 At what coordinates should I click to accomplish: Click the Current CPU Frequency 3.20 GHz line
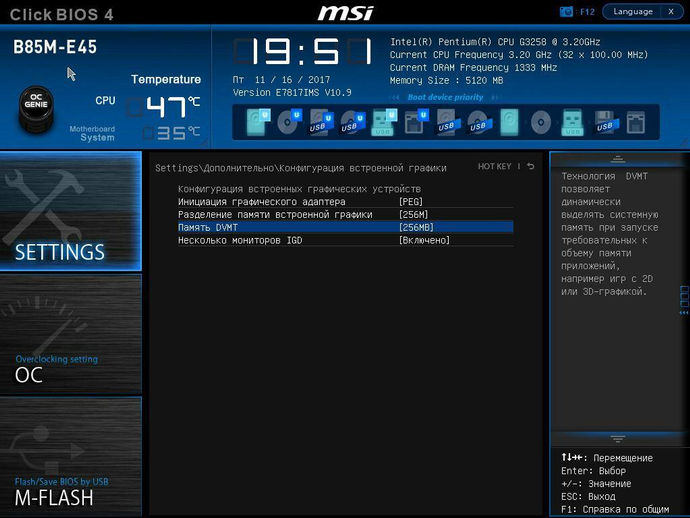(518, 55)
